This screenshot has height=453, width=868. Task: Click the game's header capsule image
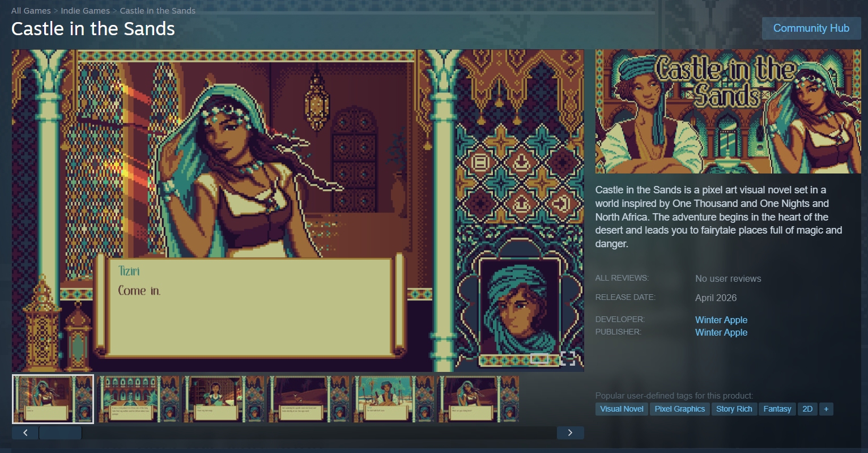(x=727, y=111)
